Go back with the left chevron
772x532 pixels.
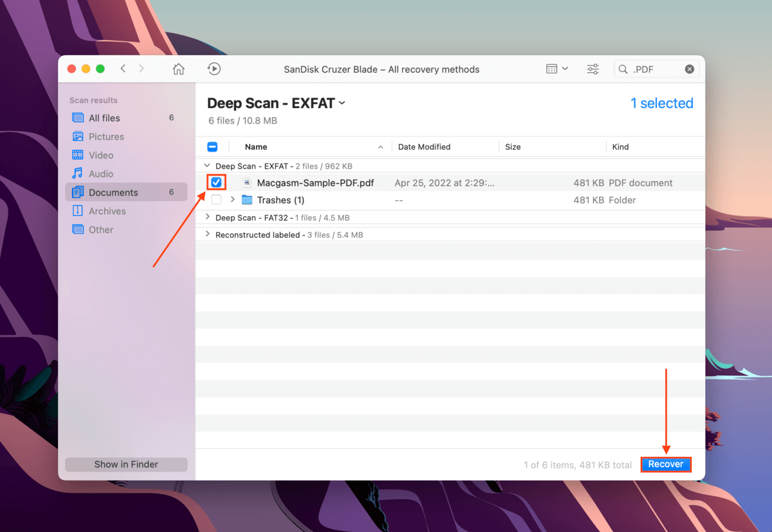click(123, 69)
